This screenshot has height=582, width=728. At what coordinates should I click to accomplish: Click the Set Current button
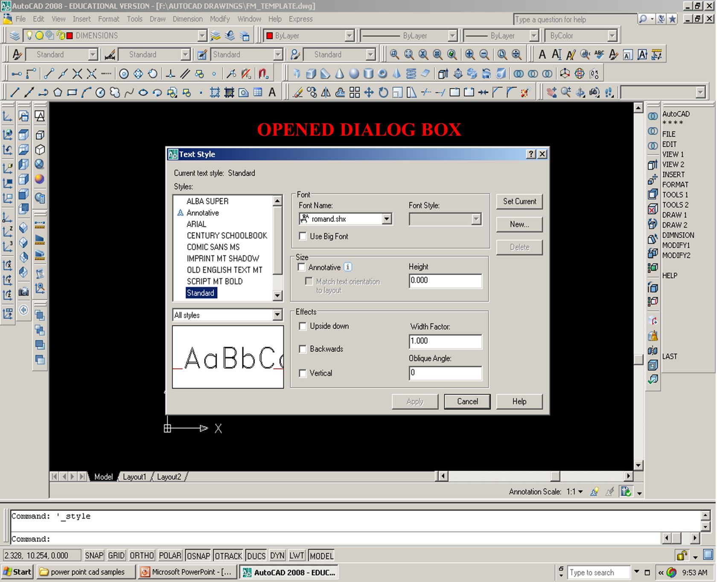point(519,201)
